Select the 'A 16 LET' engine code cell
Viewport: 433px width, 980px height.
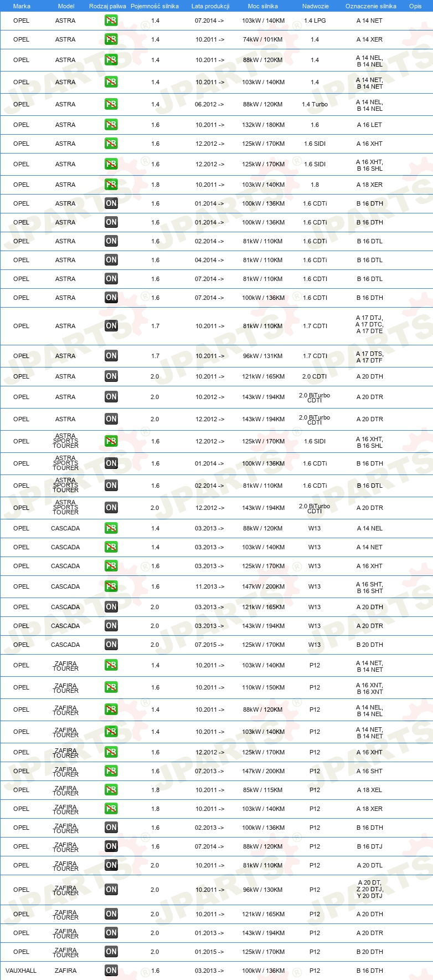pyautogui.click(x=369, y=125)
